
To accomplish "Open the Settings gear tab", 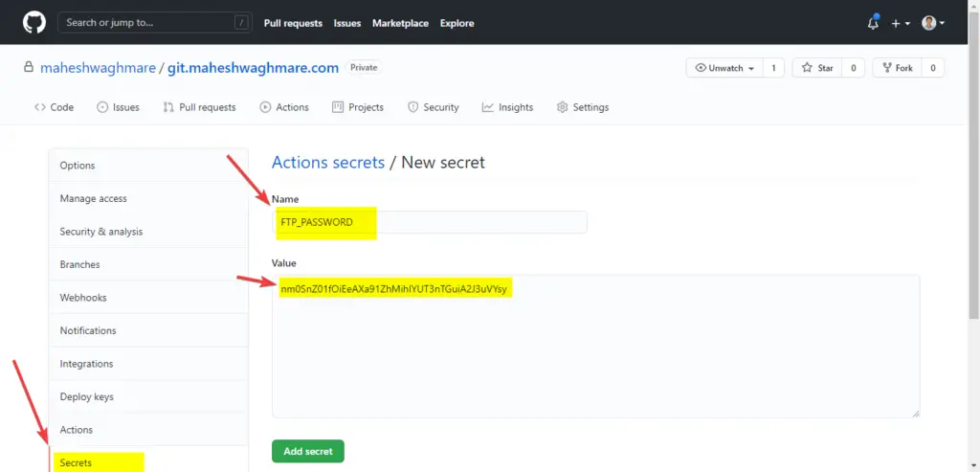I will (x=583, y=107).
